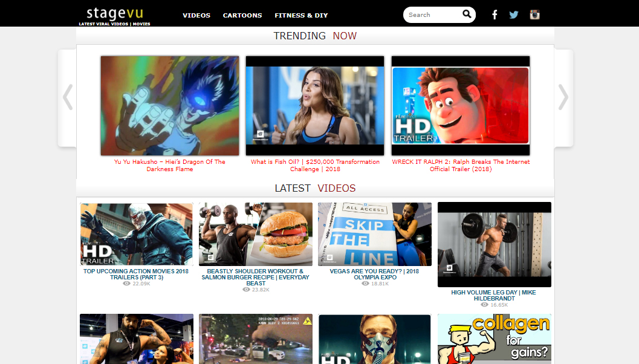Open the Instagram icon in header
This screenshot has height=364, width=639.
pyautogui.click(x=534, y=15)
